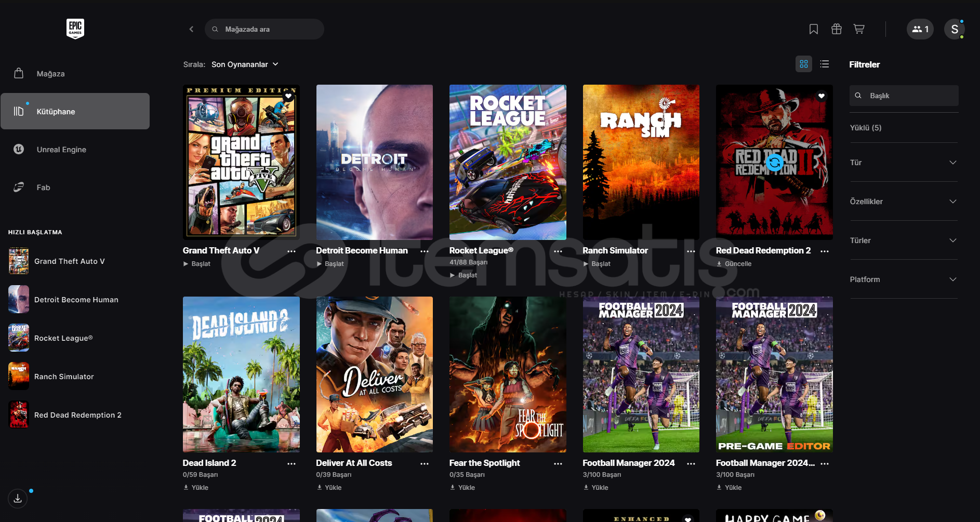Open the wishlist bookmark icon
980x522 pixels.
[814, 29]
